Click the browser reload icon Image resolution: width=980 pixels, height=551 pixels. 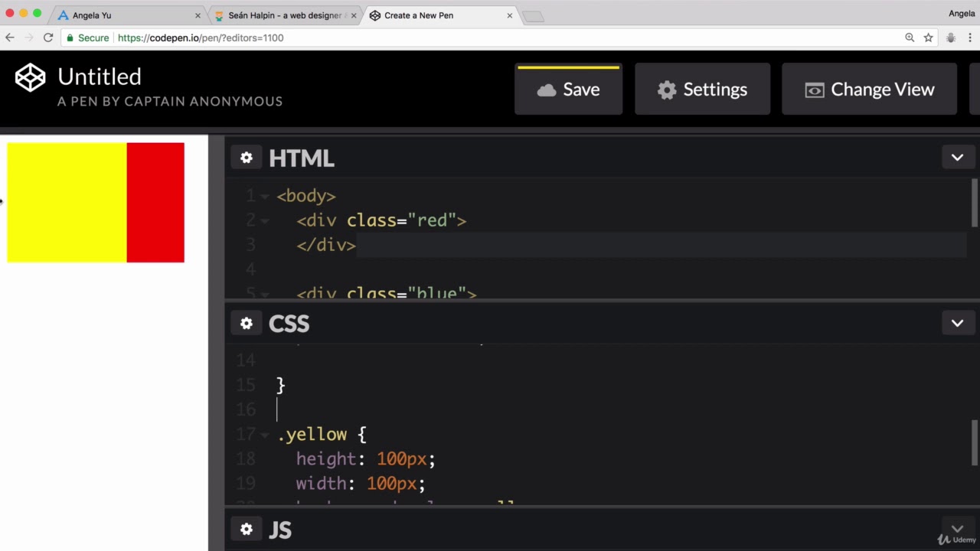[48, 37]
